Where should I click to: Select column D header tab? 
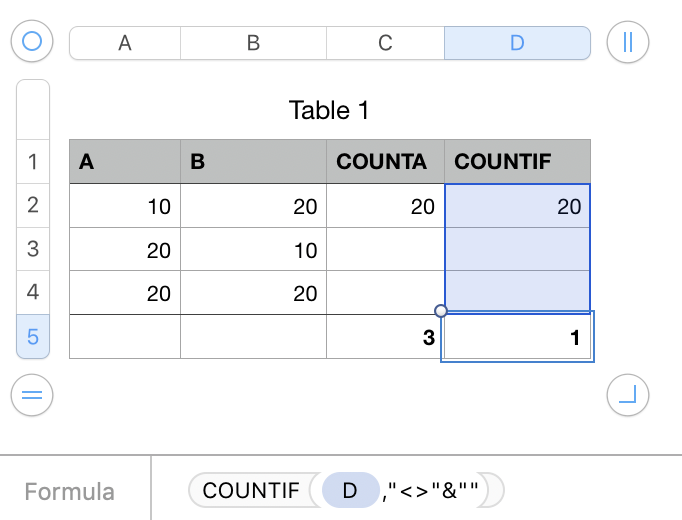pyautogui.click(x=517, y=42)
